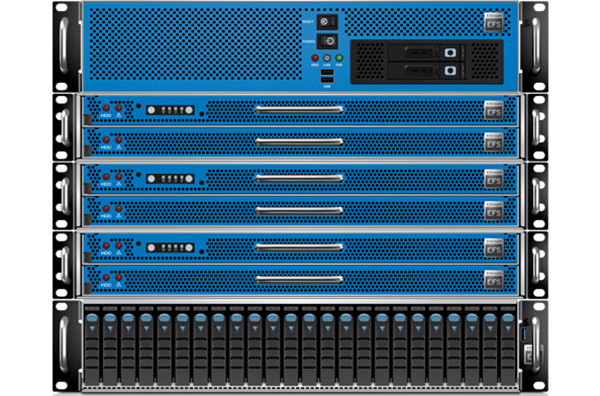
Task: Click the HDD light on bottom blue unit
Action: coord(106,277)
